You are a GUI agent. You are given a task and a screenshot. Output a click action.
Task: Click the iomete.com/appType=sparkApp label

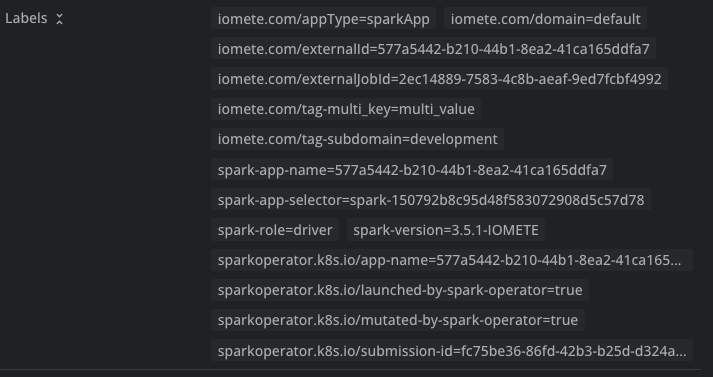323,19
